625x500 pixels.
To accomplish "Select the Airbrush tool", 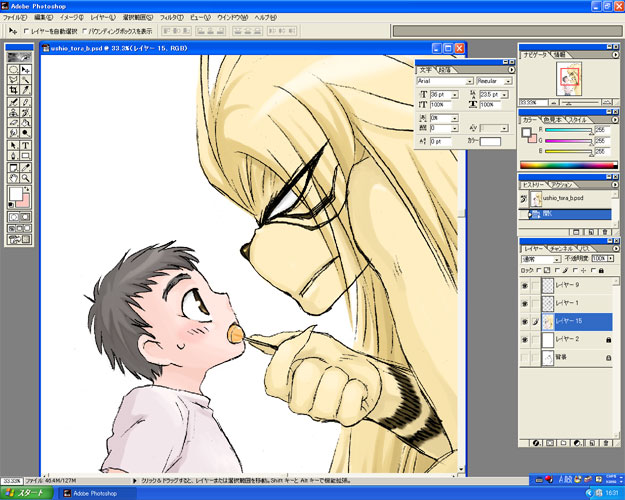I will pos(13,102).
